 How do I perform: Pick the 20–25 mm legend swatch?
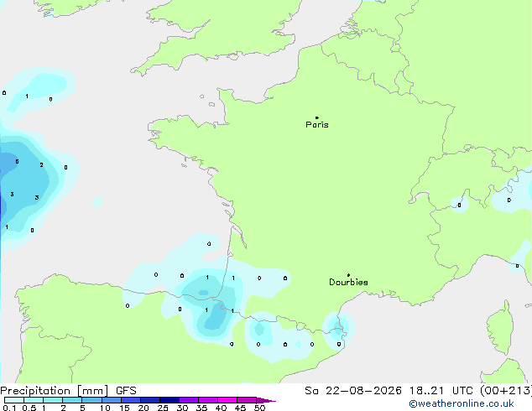[149, 400]
